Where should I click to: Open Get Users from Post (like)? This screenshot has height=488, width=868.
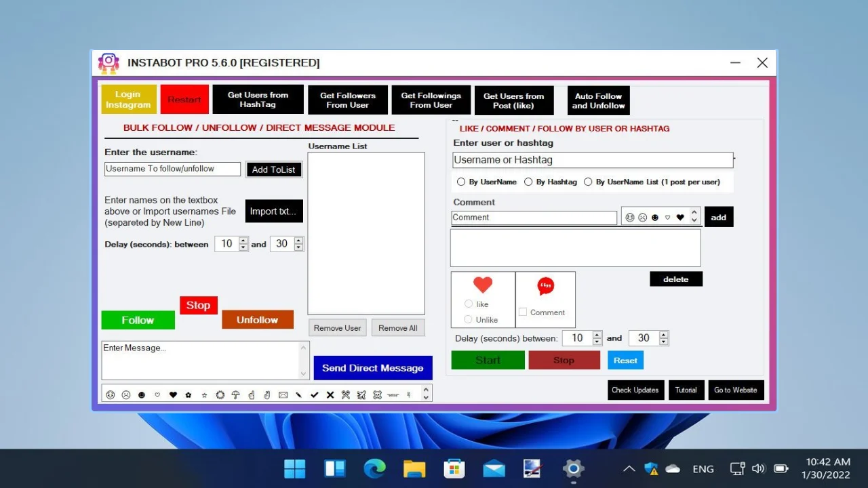(514, 100)
